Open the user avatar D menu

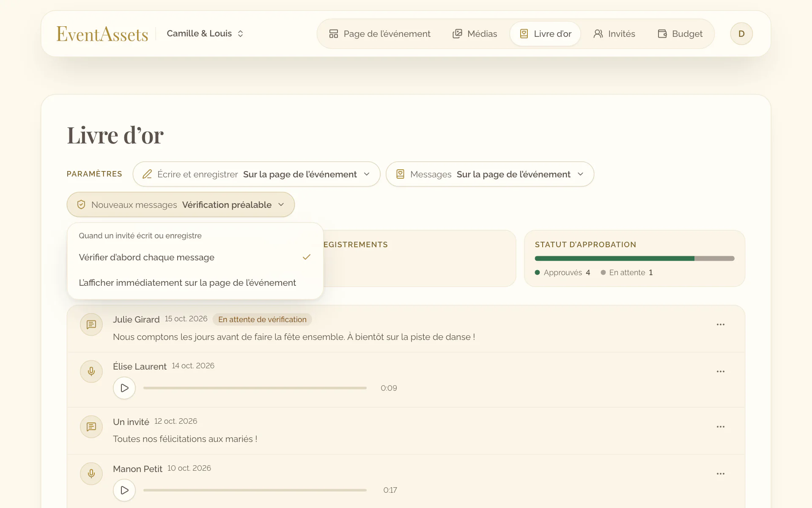(741, 34)
